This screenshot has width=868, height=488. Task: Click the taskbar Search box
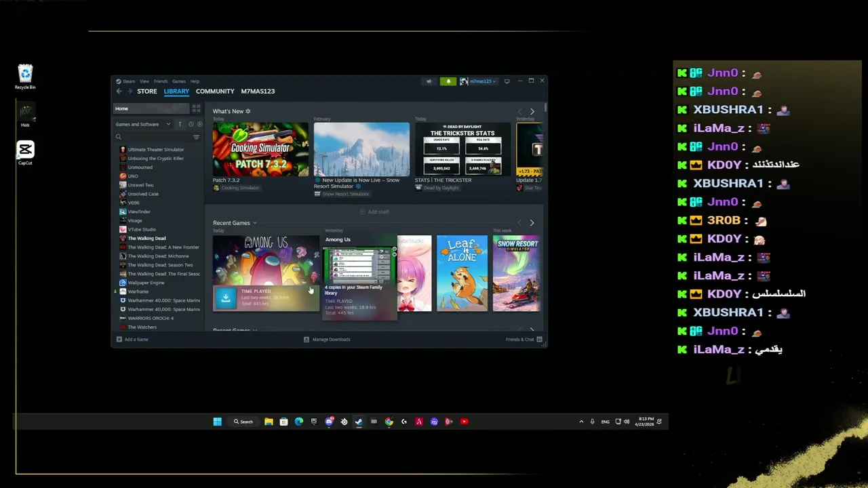pyautogui.click(x=243, y=422)
